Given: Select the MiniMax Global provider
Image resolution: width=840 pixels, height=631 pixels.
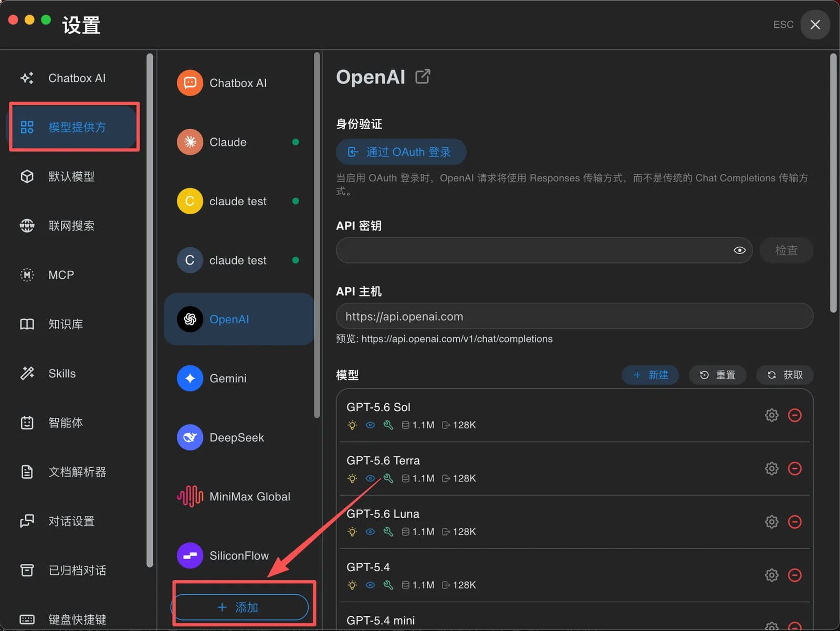Looking at the screenshot, I should [239, 497].
